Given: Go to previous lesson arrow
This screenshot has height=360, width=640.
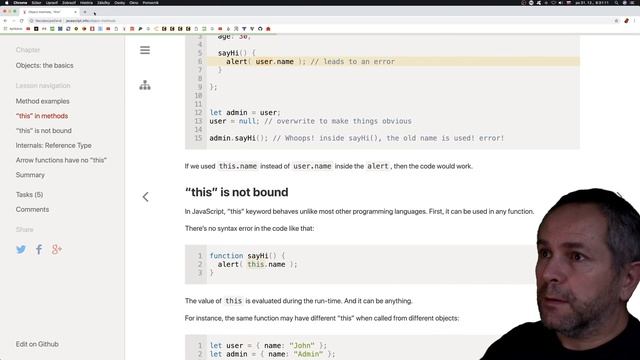Looking at the screenshot, I should (145, 197).
